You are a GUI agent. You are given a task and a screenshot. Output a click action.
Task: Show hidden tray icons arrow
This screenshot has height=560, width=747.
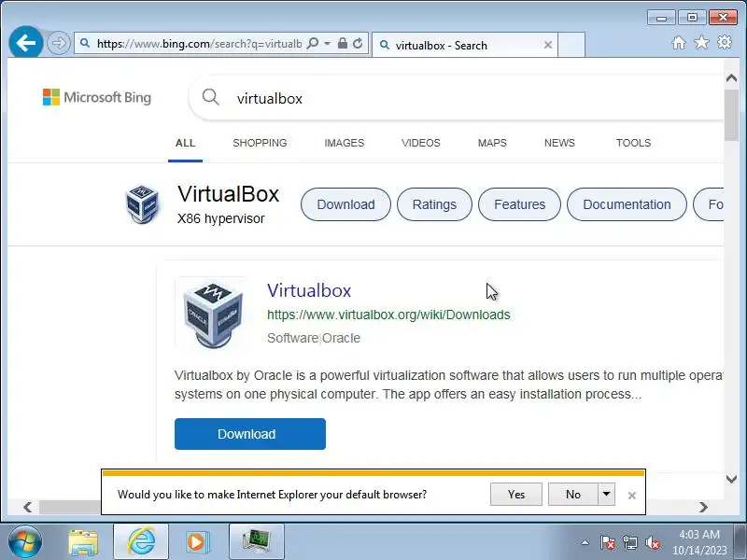(x=585, y=542)
